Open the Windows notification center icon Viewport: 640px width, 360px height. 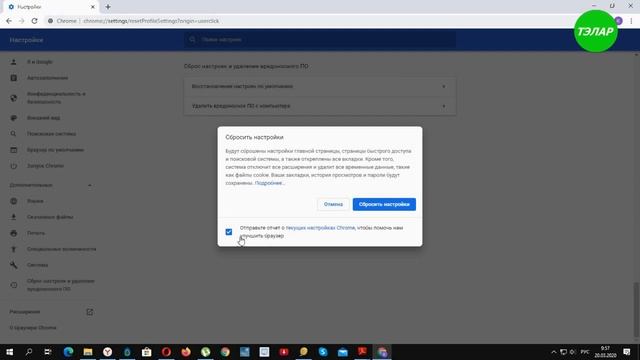pyautogui.click(x=627, y=352)
